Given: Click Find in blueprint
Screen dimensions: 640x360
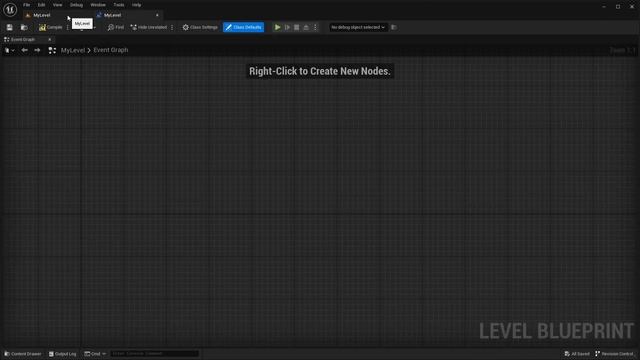Looking at the screenshot, I should (x=116, y=27).
